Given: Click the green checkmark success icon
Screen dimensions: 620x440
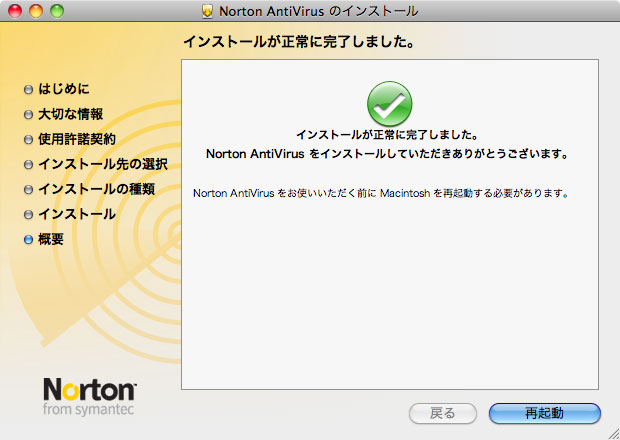Looking at the screenshot, I should (x=389, y=104).
